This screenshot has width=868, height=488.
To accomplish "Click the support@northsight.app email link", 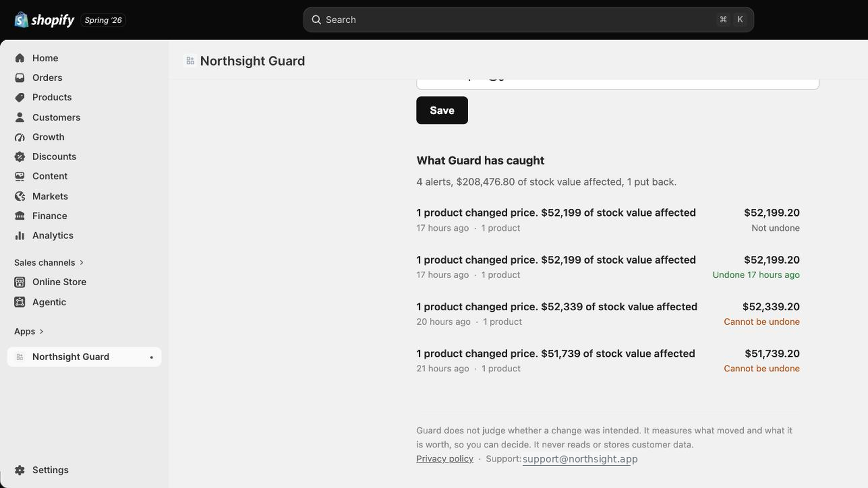I will pyautogui.click(x=580, y=459).
